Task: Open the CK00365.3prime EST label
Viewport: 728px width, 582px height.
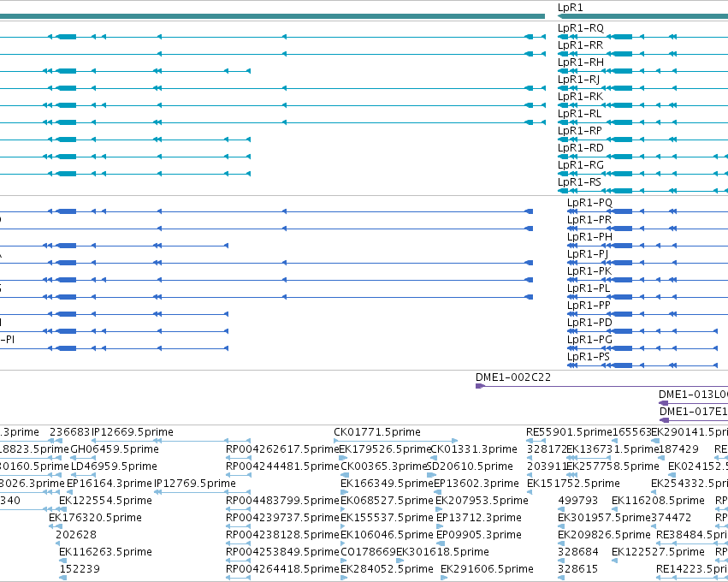Action: coord(383,466)
